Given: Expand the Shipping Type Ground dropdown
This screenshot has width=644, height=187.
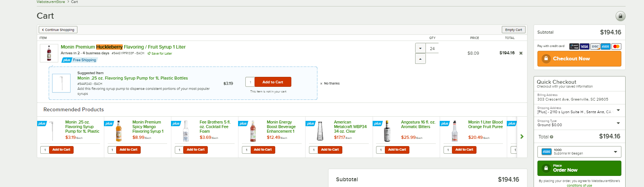Looking at the screenshot, I should click(x=618, y=123).
